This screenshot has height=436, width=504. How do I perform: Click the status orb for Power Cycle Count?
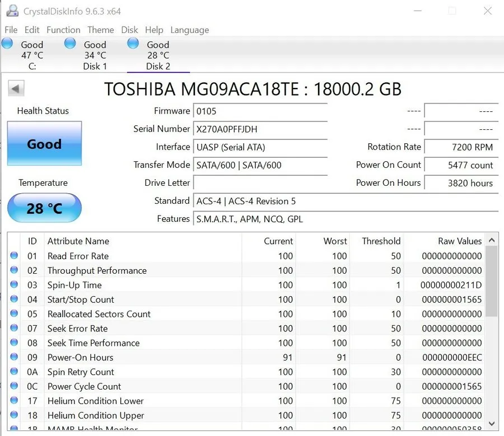(14, 386)
